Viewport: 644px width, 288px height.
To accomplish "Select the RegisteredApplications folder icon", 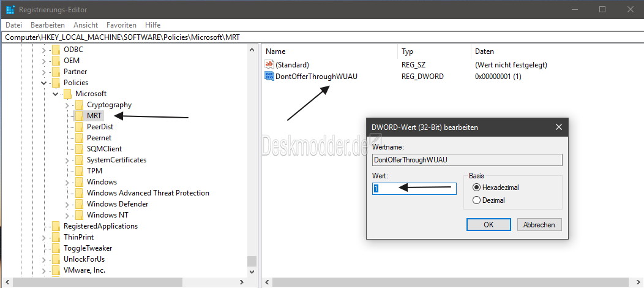I will (56, 226).
